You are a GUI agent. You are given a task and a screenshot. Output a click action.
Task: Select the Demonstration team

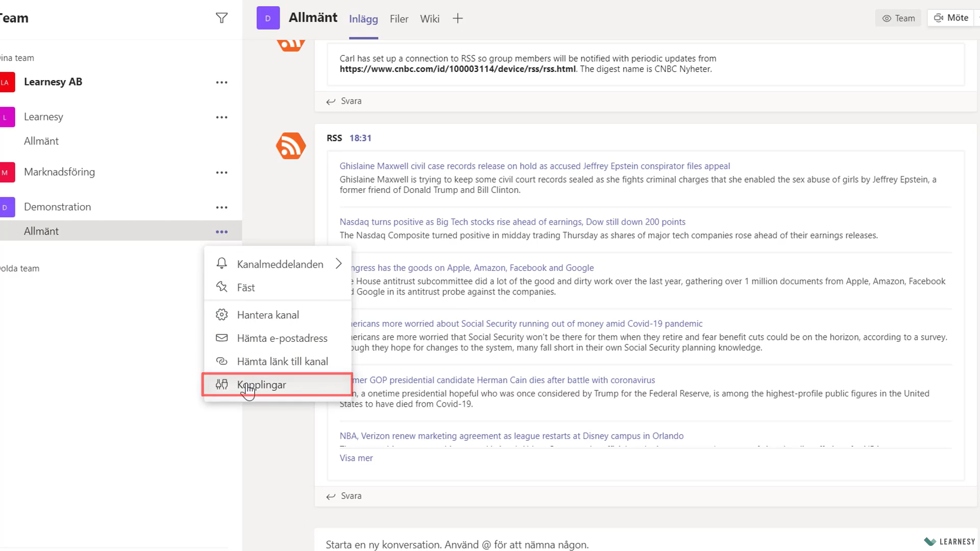click(57, 207)
